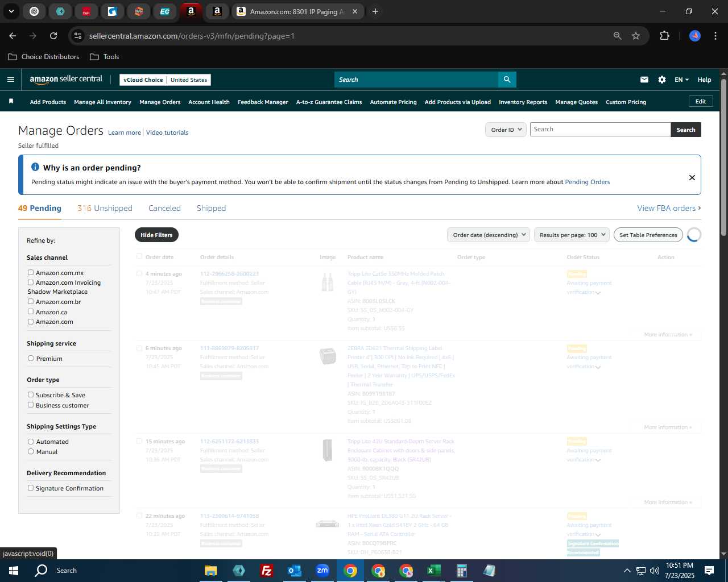The width and height of the screenshot is (728, 582).
Task: Open new browser tab with plus
Action: pos(375,11)
